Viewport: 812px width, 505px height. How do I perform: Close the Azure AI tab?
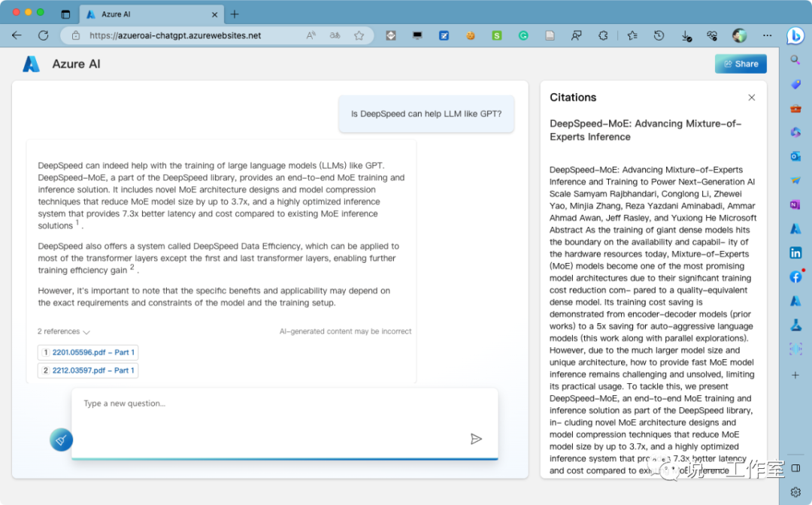[x=214, y=15]
